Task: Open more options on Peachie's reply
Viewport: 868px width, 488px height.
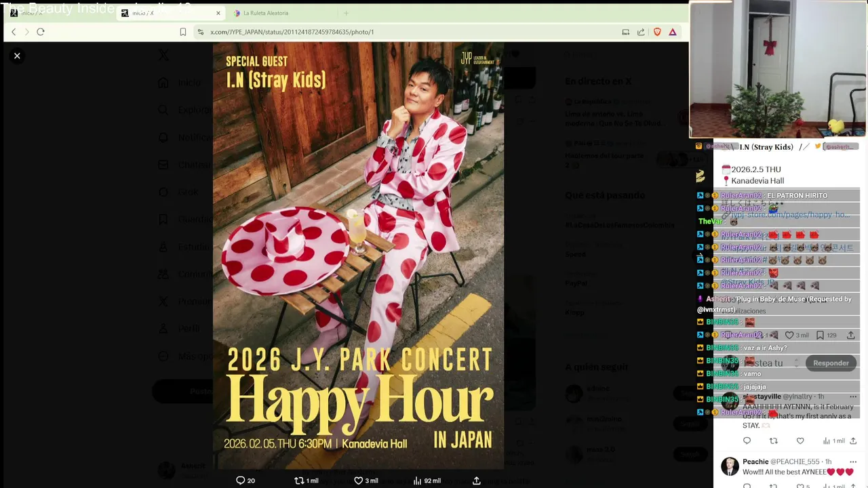Action: 853,462
